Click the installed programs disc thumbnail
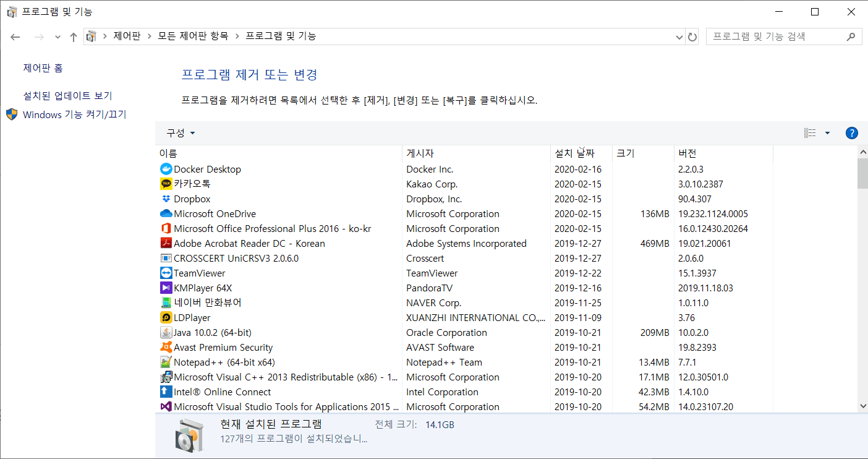 (x=189, y=435)
